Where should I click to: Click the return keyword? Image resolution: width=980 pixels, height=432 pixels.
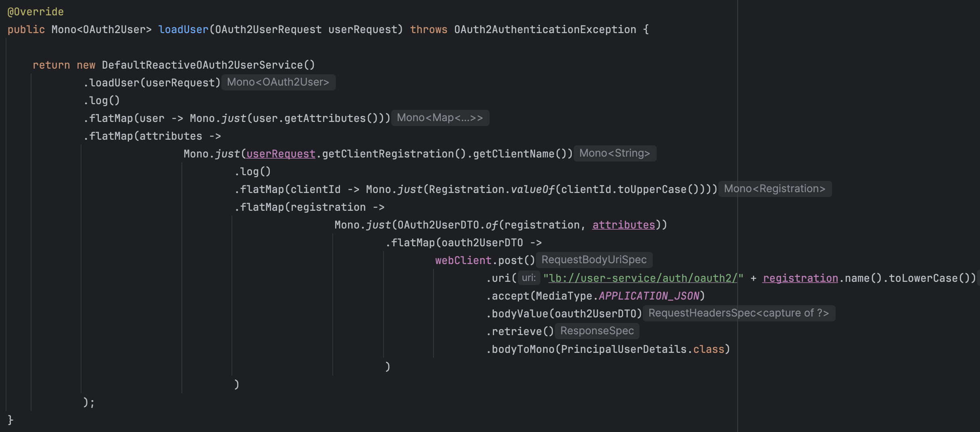[x=51, y=65]
